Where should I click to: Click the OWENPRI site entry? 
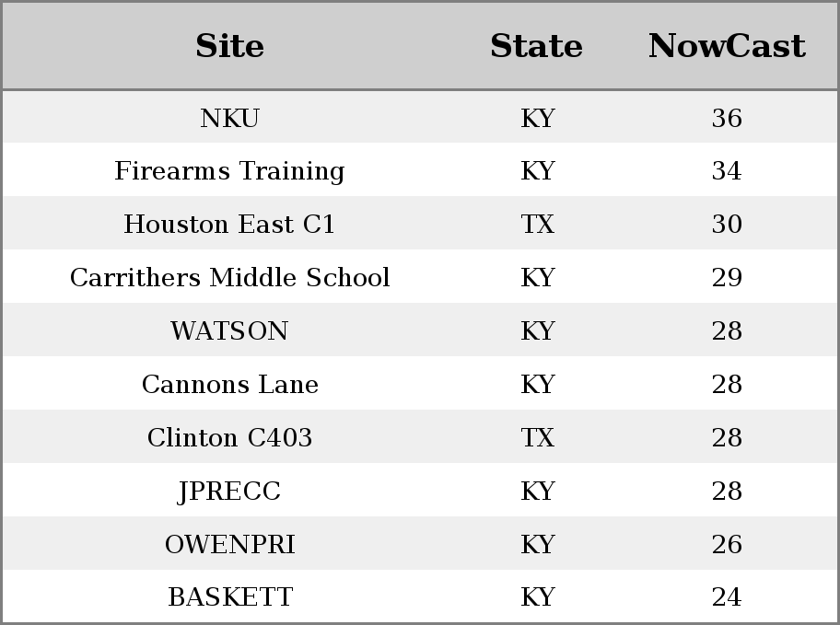229,544
